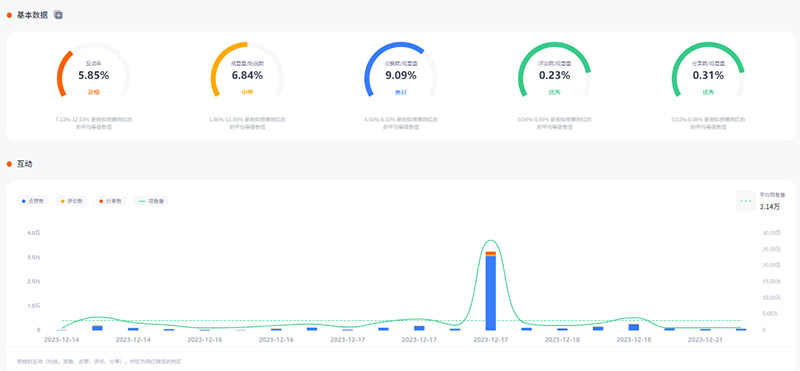Image resolution: width=800 pixels, height=371 pixels.
Task: Click the 4.56%-8.32% benchmark description
Action: tap(401, 123)
